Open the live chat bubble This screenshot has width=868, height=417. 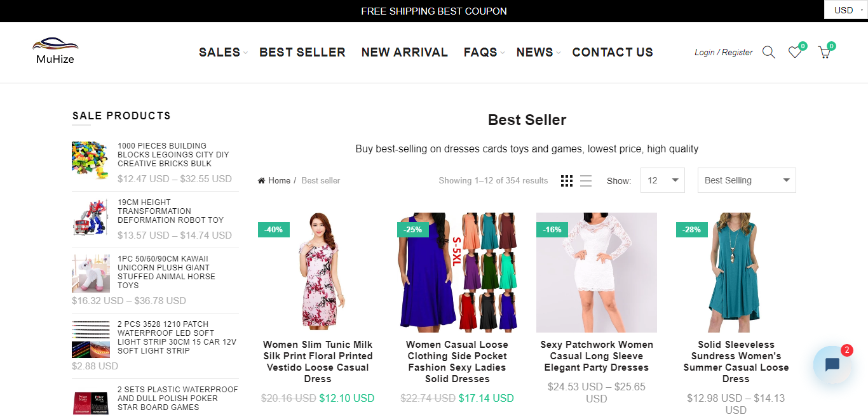(x=832, y=365)
